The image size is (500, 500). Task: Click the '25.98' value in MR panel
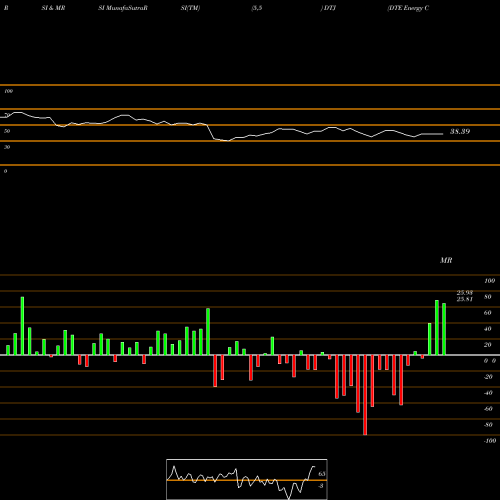click(465, 293)
